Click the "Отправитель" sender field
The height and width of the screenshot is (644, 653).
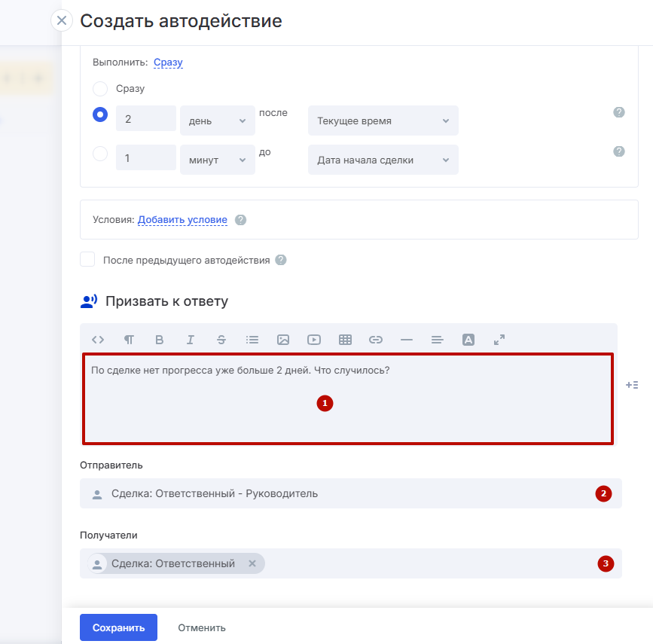point(339,494)
